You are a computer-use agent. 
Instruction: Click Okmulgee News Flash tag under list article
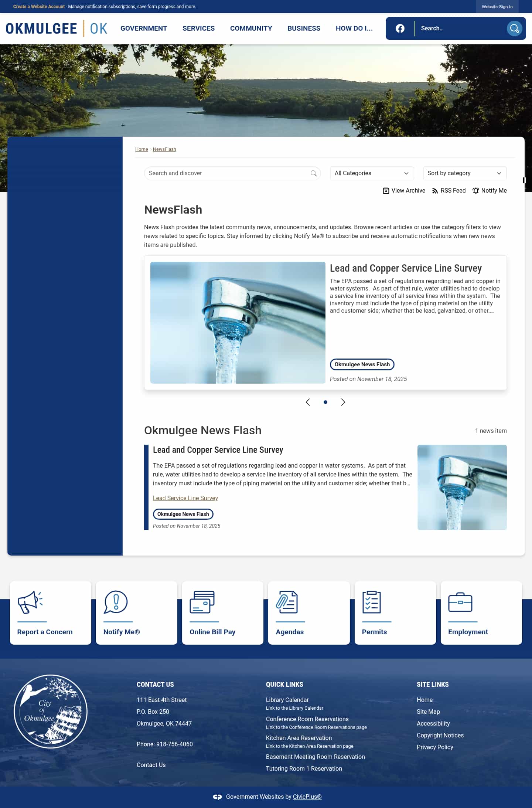tap(183, 514)
